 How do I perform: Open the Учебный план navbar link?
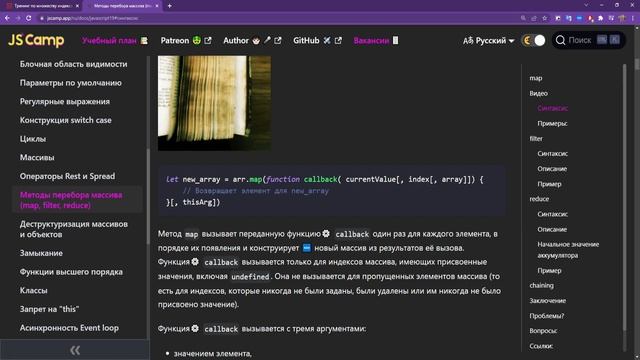(114, 40)
